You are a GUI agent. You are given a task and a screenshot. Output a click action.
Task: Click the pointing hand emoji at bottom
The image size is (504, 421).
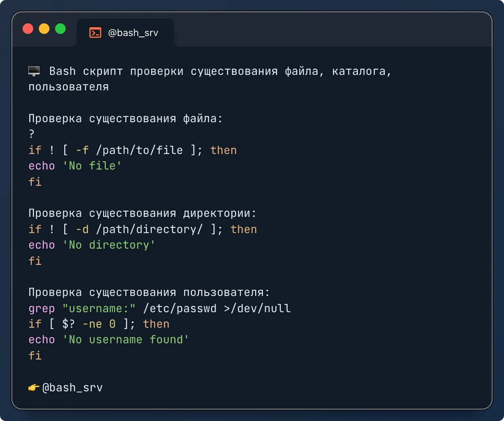click(34, 388)
